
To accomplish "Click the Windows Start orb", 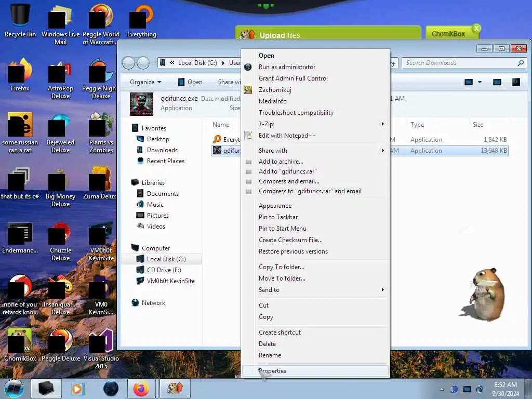I will (x=14, y=389).
